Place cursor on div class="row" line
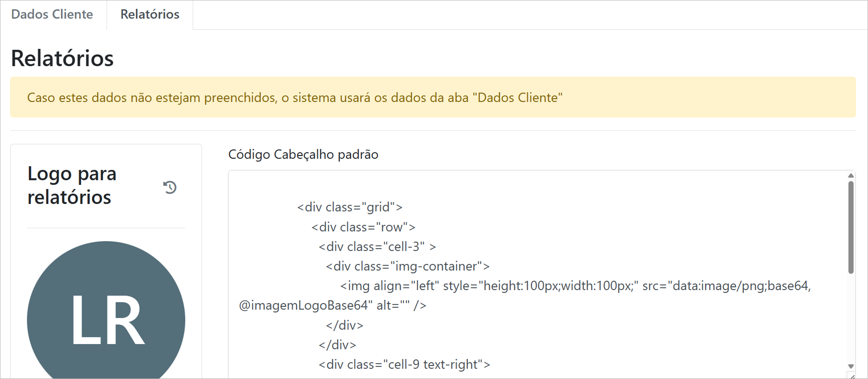 [363, 227]
